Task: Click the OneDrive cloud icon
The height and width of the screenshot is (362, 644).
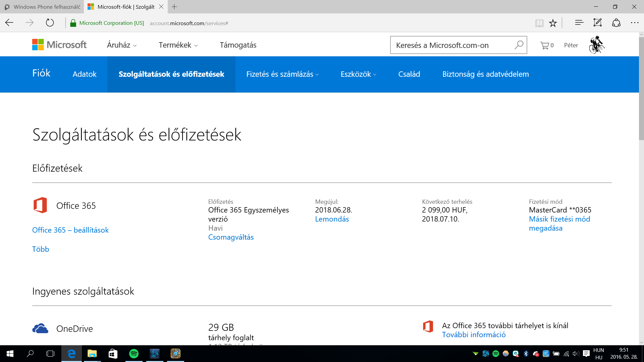Action: pyautogui.click(x=40, y=328)
